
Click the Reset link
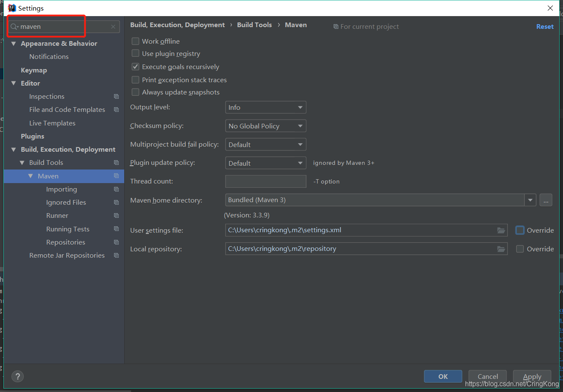[x=545, y=27]
